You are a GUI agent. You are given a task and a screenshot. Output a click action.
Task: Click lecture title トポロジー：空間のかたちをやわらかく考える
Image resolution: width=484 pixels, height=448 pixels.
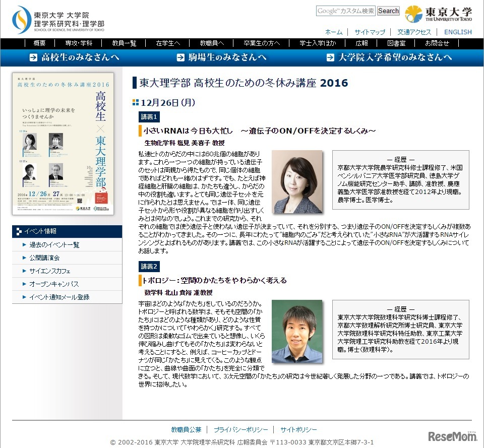coord(214,281)
